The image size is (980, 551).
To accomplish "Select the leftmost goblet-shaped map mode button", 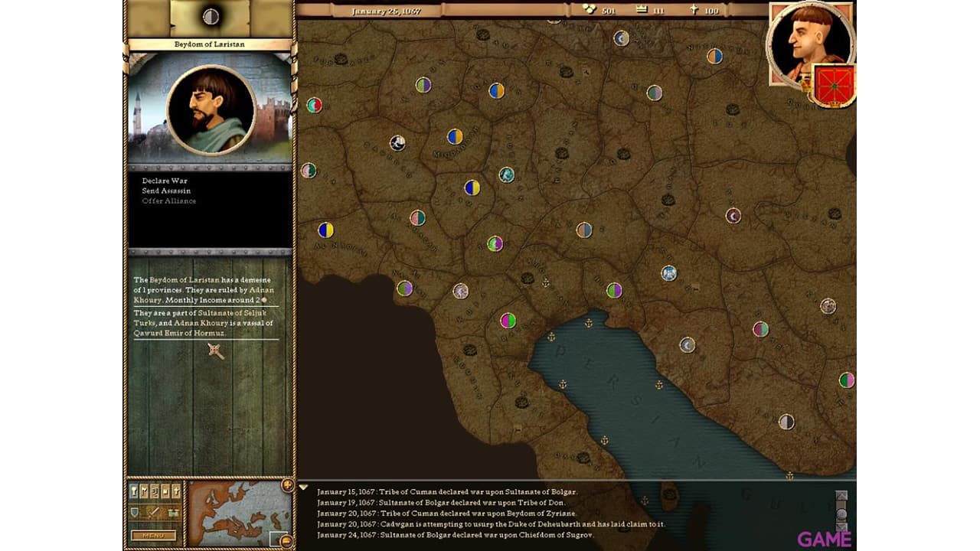I will point(135,491).
